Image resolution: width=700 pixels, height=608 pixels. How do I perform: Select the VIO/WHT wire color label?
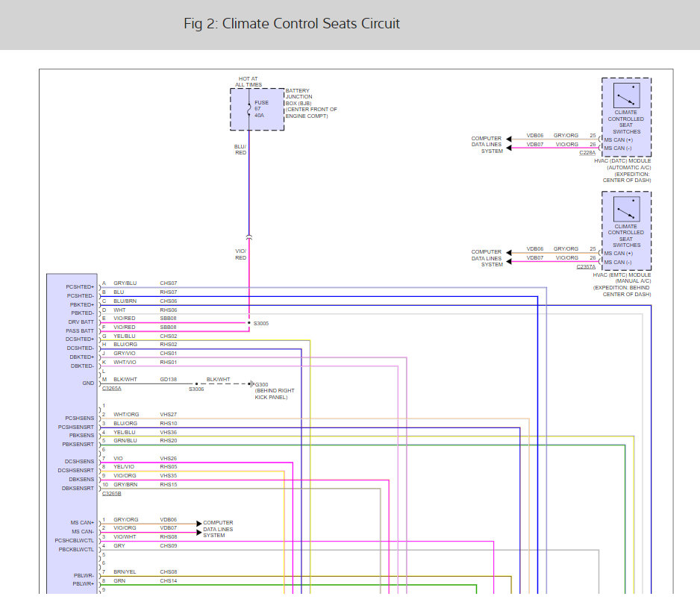[125, 537]
